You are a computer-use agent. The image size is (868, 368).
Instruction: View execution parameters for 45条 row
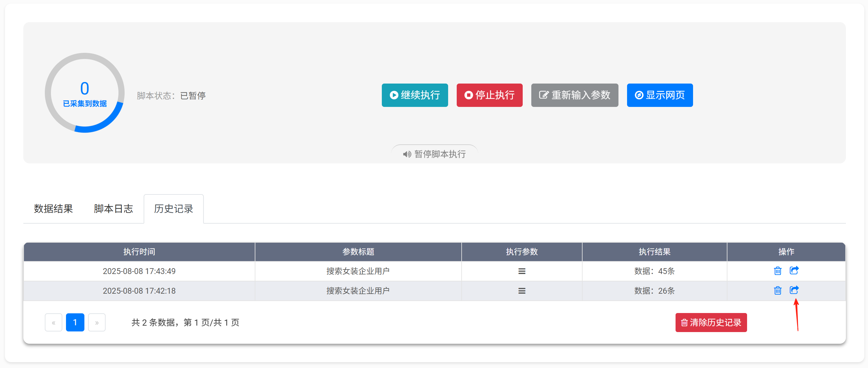click(521, 271)
